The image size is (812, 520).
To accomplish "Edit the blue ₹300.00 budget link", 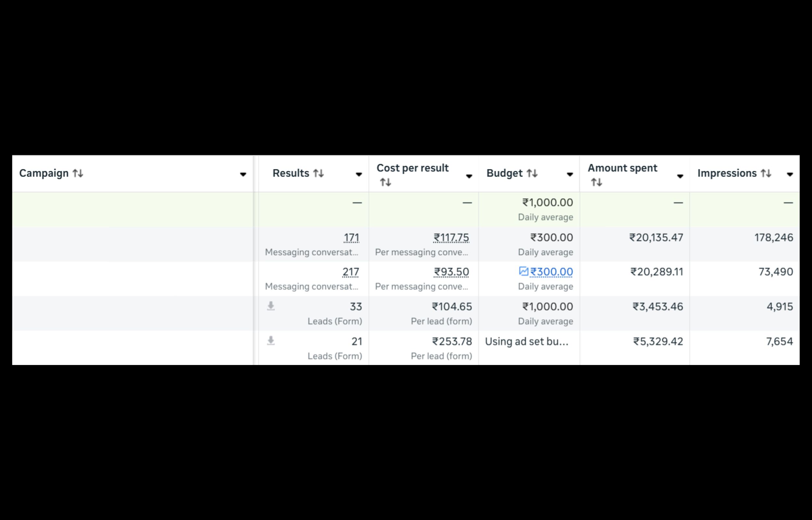I will tap(551, 272).
